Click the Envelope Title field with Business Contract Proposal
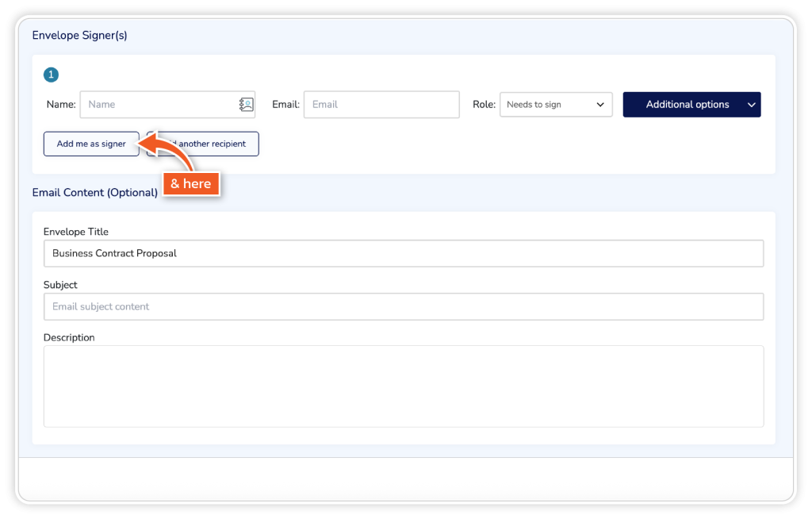This screenshot has width=812, height=519. click(x=403, y=254)
